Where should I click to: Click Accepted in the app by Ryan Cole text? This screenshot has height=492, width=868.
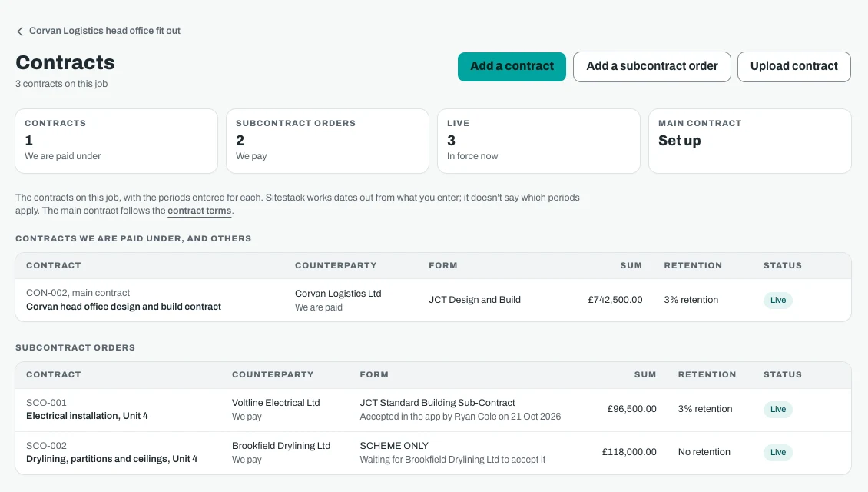coord(460,417)
